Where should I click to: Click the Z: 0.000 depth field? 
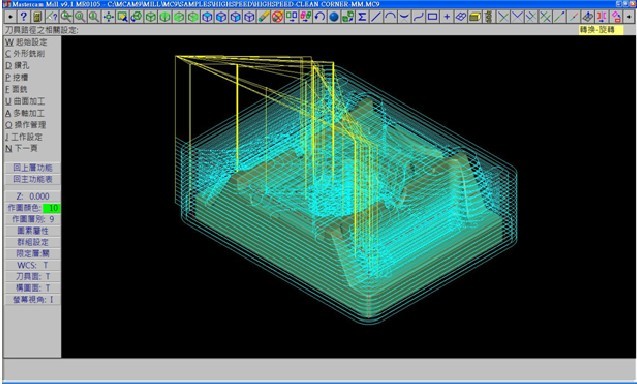point(32,196)
